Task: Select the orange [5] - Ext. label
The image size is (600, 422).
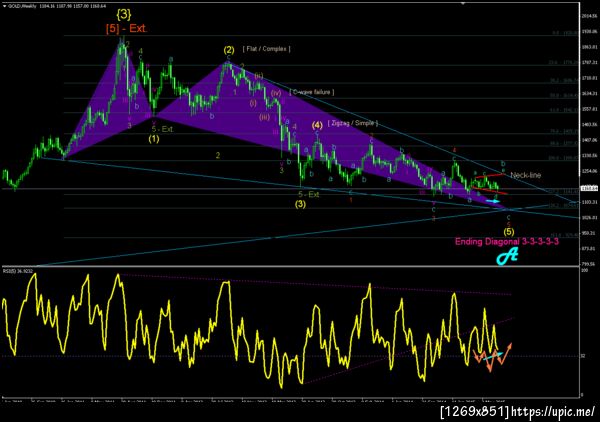Action: coord(126,29)
